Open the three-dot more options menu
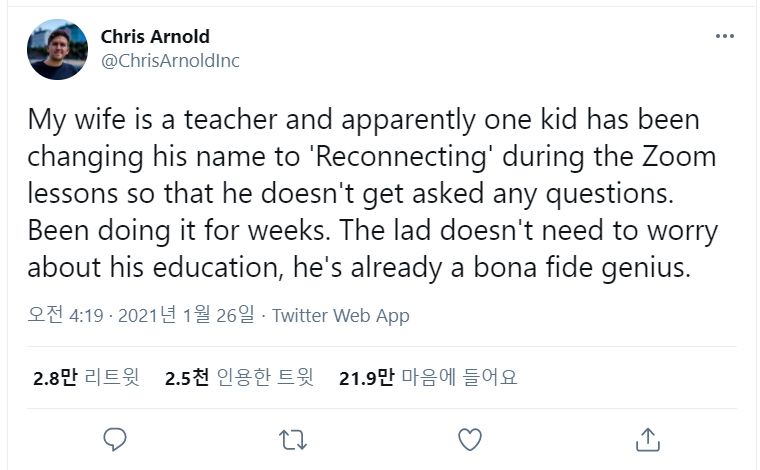The width and height of the screenshot is (760, 470). (x=725, y=37)
